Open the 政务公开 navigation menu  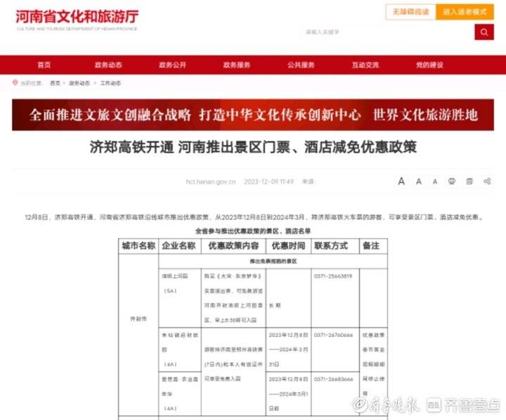coord(173,65)
